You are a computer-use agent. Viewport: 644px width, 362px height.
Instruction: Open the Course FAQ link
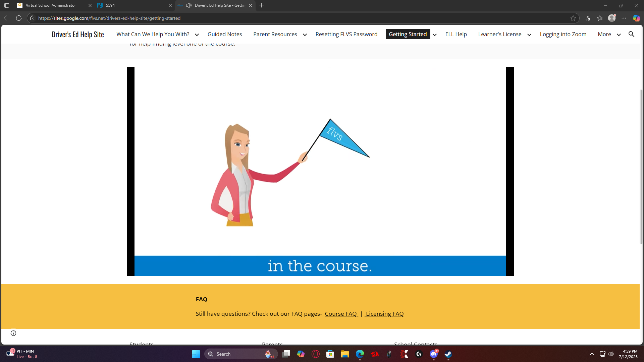point(341,314)
